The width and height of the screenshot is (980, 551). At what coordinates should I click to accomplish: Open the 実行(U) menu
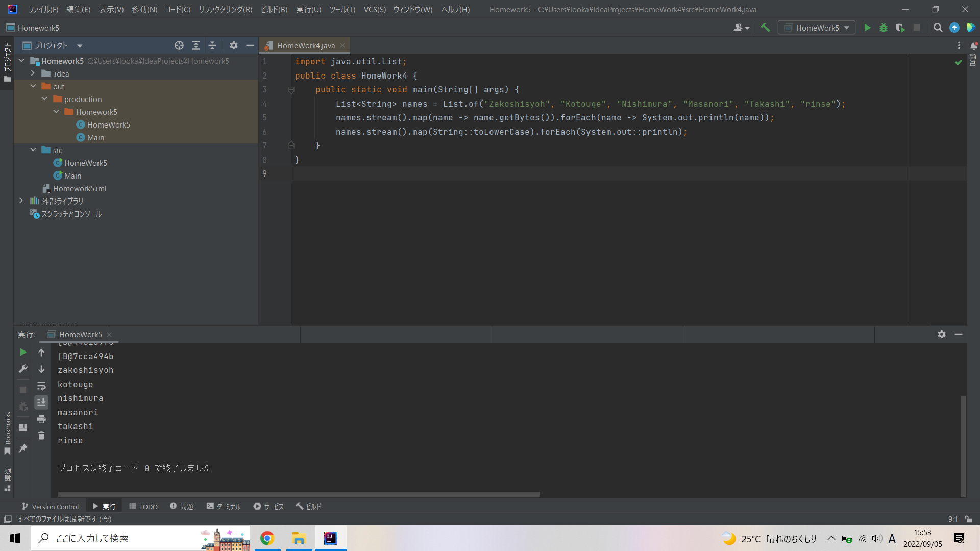point(308,9)
